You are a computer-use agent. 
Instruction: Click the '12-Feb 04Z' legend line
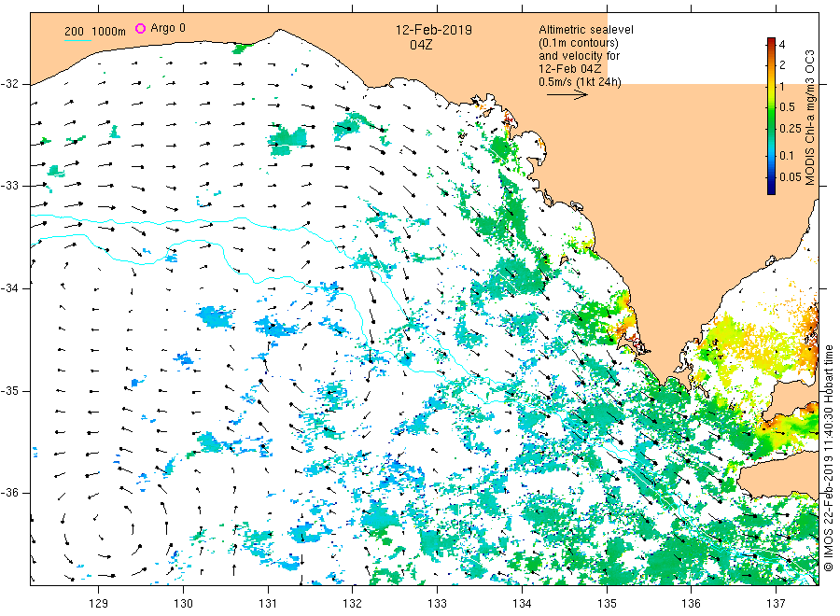(x=569, y=69)
